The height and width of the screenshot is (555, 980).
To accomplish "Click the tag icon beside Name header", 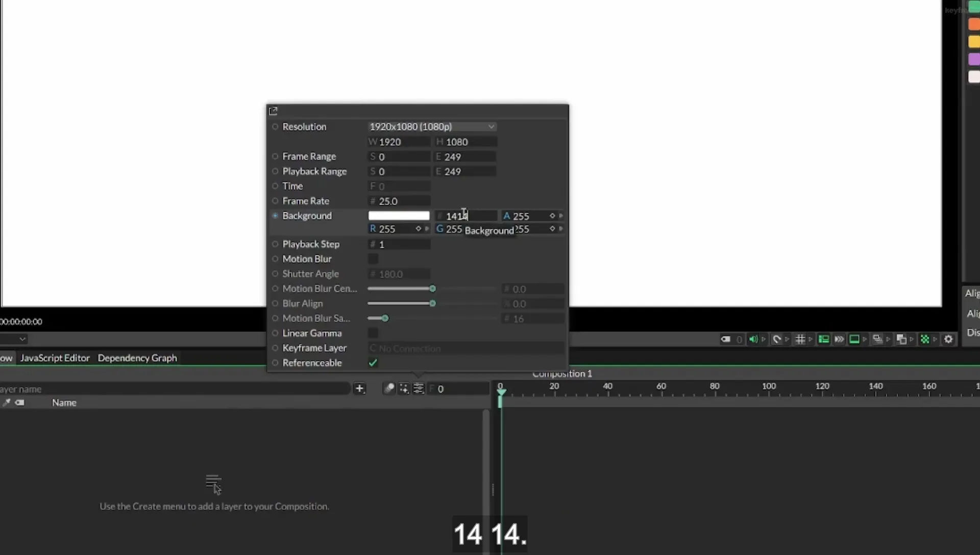I will (x=19, y=402).
